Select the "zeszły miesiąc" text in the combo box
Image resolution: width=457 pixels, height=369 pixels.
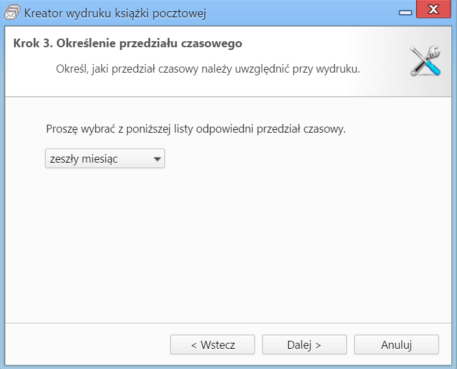pos(84,159)
